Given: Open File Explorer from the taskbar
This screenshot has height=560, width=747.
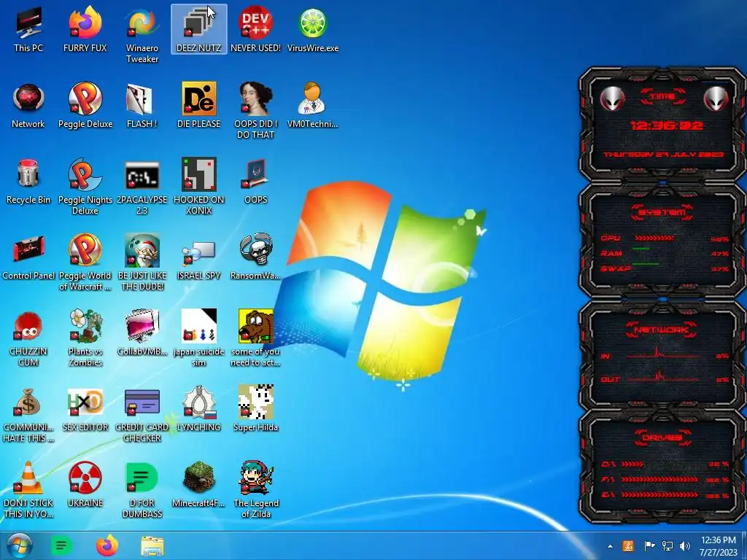Looking at the screenshot, I should (152, 546).
